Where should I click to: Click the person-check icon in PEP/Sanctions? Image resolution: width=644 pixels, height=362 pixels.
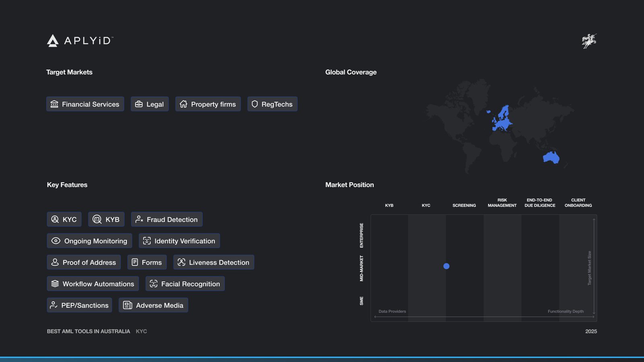(54, 305)
